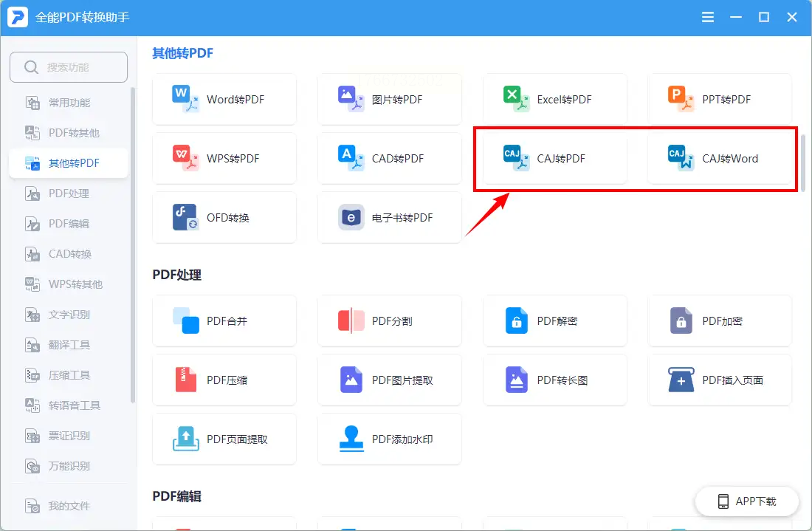Open 压缩工具 sidebar category
The width and height of the screenshot is (812, 531).
pyautogui.click(x=69, y=374)
